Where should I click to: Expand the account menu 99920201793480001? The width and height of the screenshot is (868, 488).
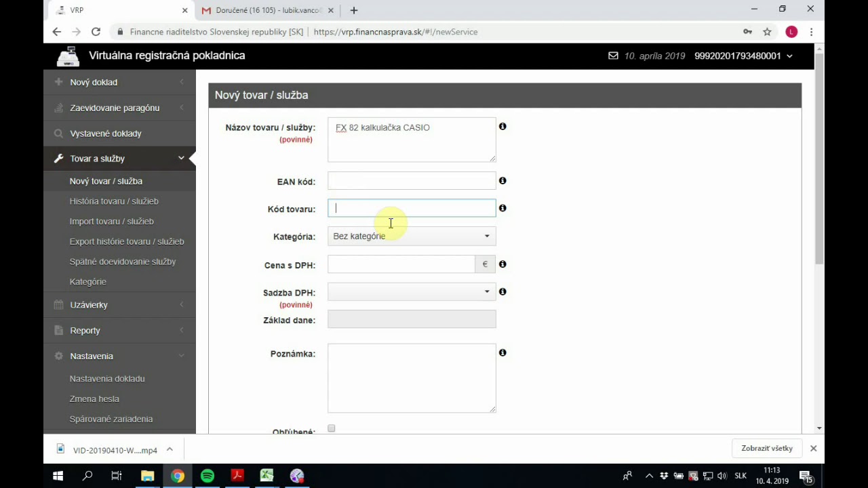(743, 56)
